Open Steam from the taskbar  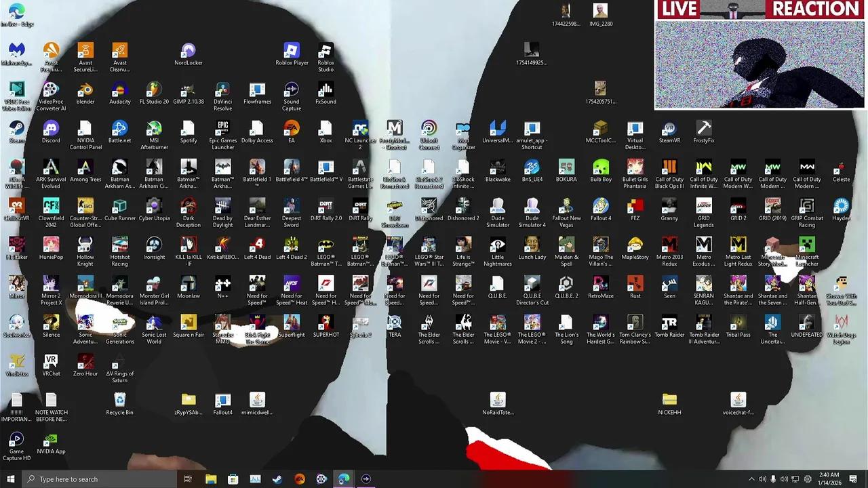[277, 479]
